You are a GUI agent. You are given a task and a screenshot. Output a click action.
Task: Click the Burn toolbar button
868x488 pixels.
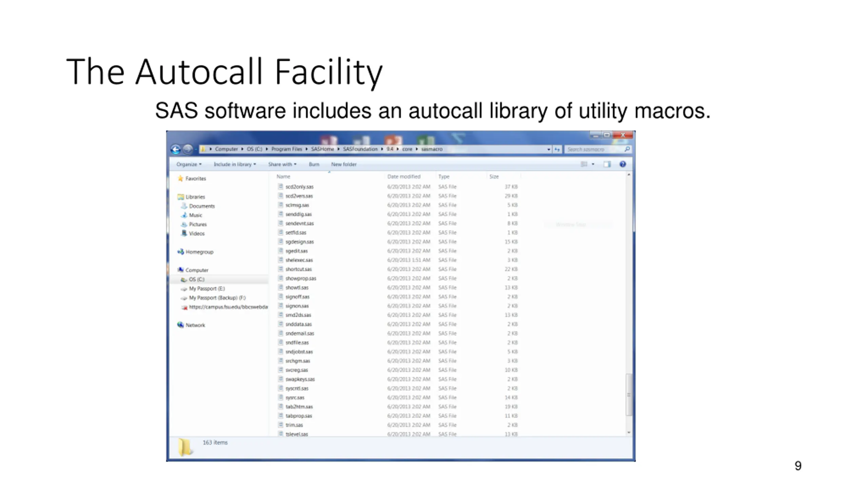coord(314,164)
